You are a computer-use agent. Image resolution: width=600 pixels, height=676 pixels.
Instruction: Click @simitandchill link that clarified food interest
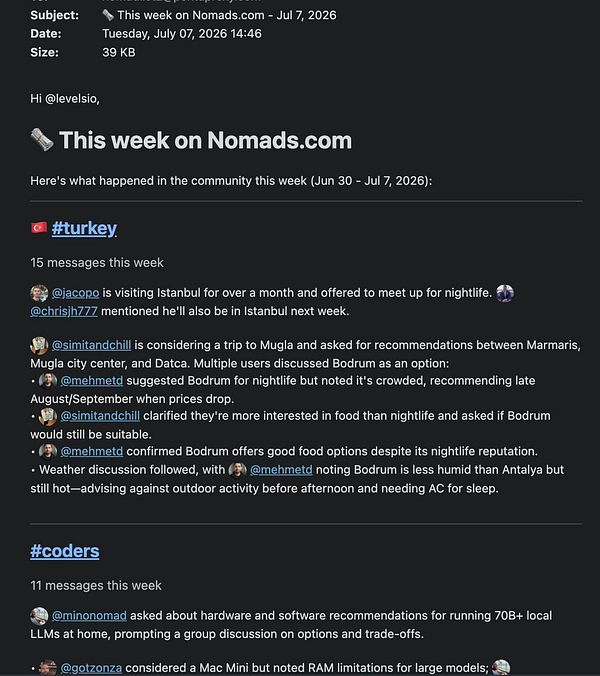coord(100,416)
